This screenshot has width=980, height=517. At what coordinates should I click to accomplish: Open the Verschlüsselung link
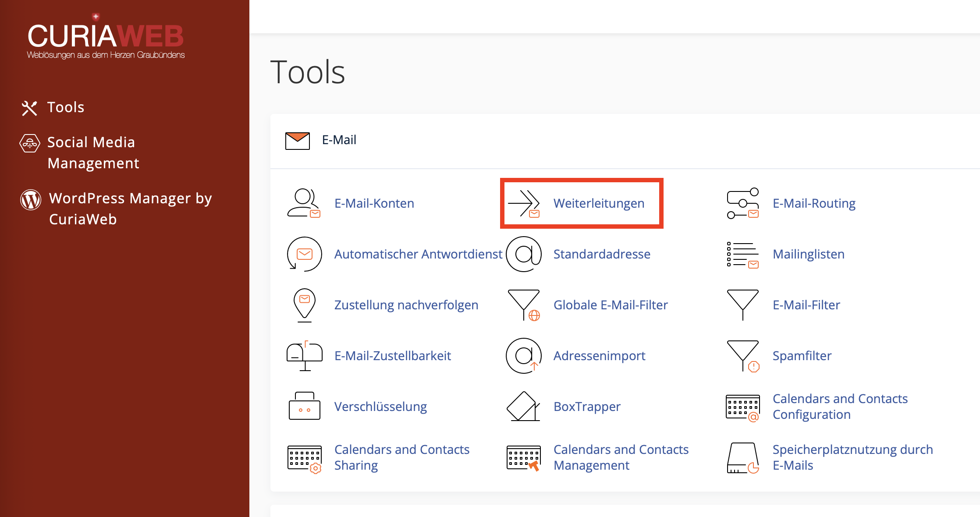[381, 407]
